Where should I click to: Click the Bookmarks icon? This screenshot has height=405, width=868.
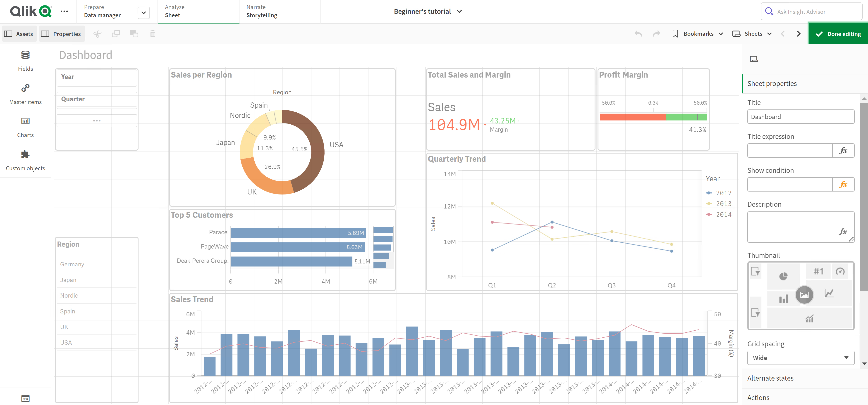[676, 34]
